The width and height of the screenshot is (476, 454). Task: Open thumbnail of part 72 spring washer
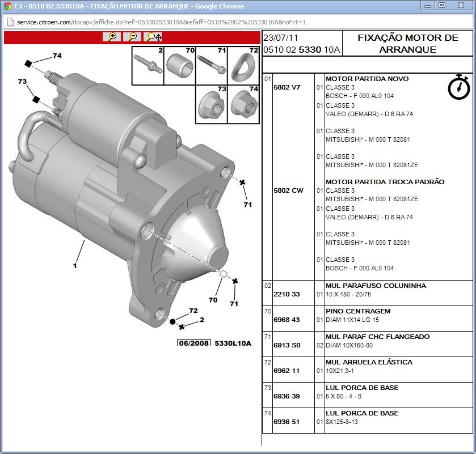pos(243,66)
